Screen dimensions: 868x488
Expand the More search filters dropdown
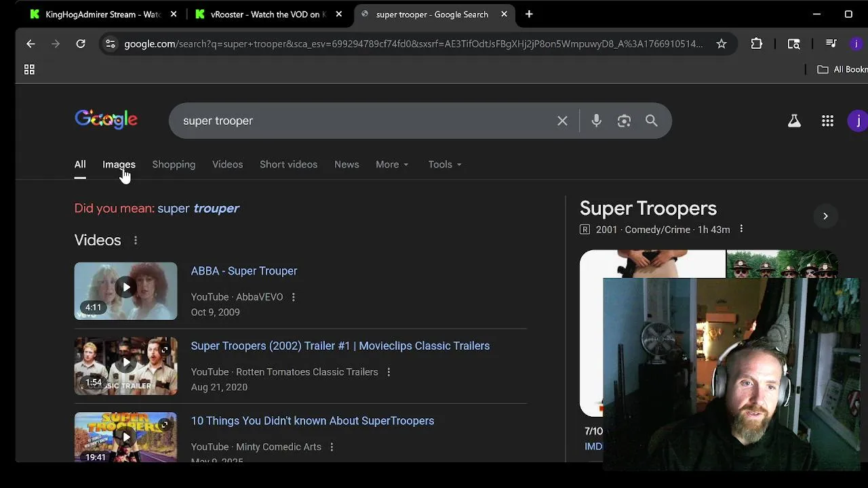click(x=392, y=165)
